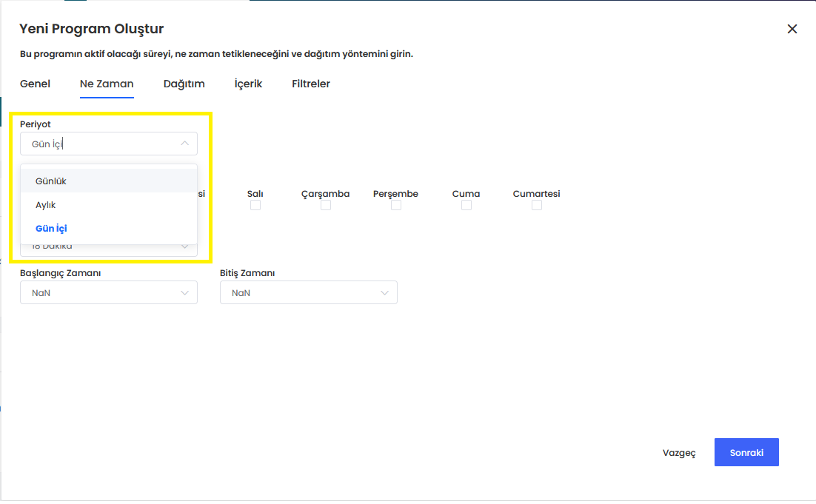
Task: Choose Günlük from the Periyot list
Action: (51, 181)
